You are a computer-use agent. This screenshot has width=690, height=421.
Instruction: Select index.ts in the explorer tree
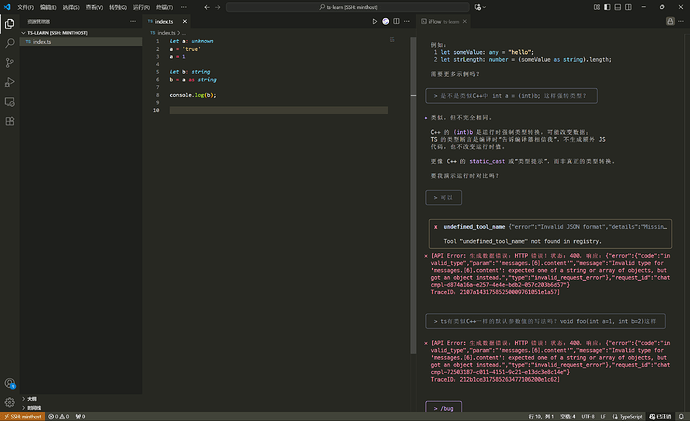[x=42, y=42]
